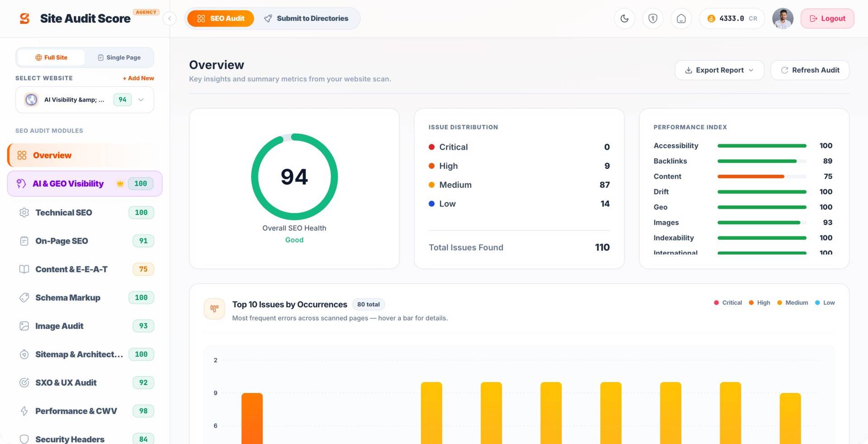The width and height of the screenshot is (868, 444).
Task: Click the crown premium icon
Action: (120, 184)
